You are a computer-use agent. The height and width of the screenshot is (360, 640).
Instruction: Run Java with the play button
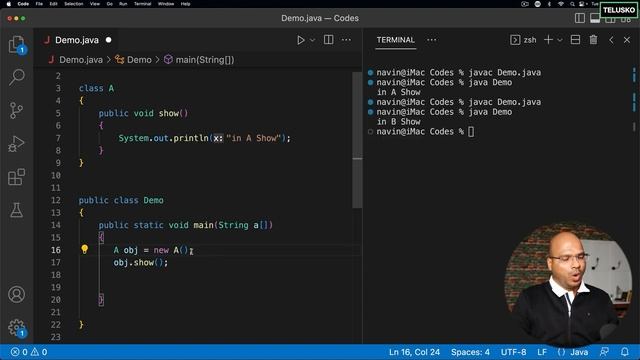click(301, 40)
